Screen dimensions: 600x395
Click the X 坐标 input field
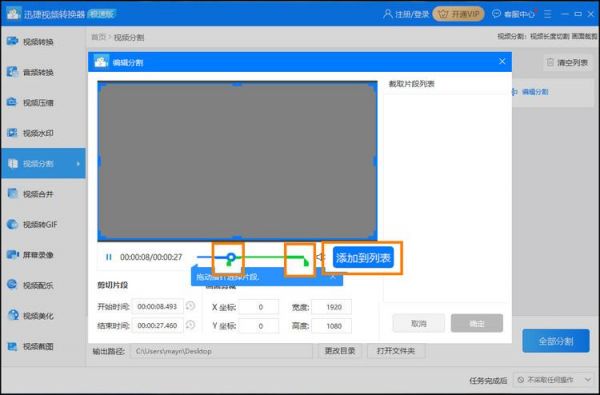259,307
